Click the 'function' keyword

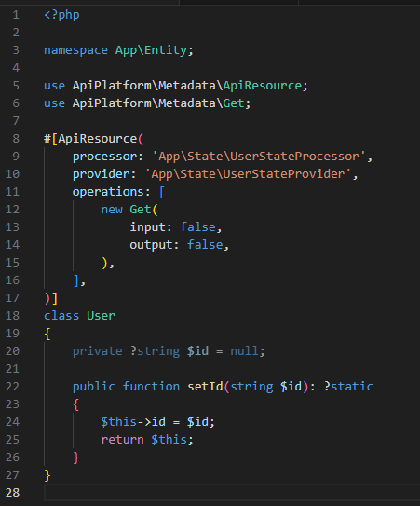pyautogui.click(x=151, y=387)
